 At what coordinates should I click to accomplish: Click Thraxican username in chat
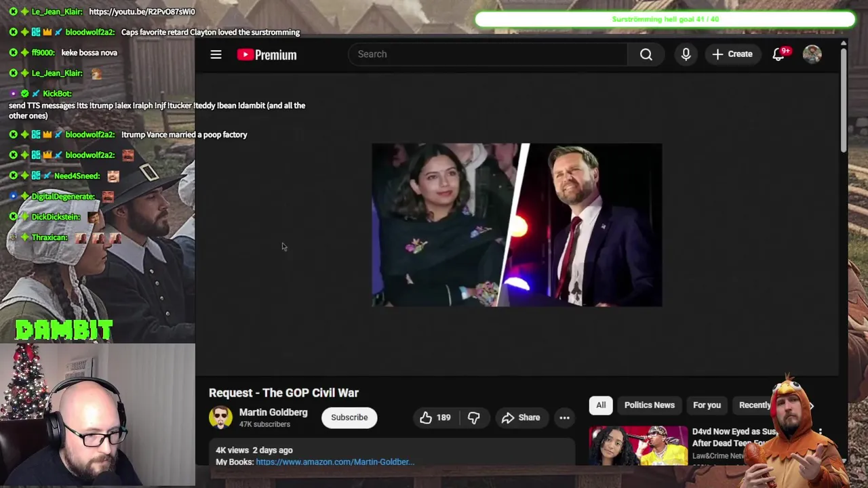coord(50,238)
